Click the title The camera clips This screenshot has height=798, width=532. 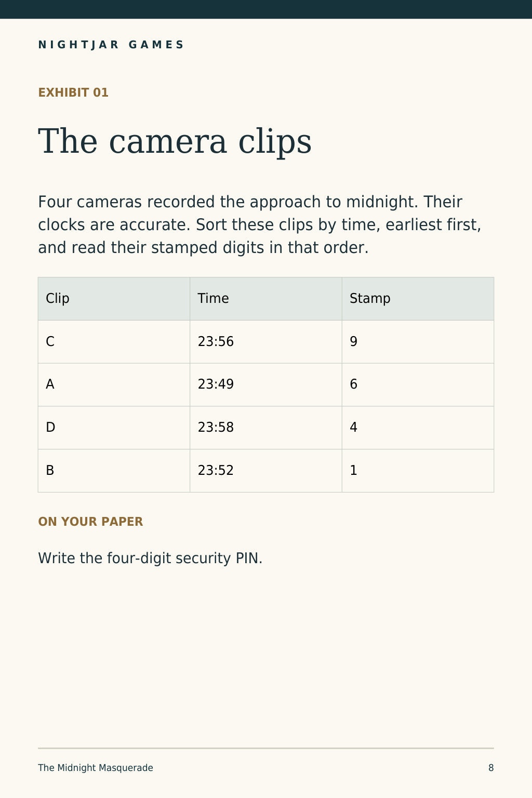(175, 141)
